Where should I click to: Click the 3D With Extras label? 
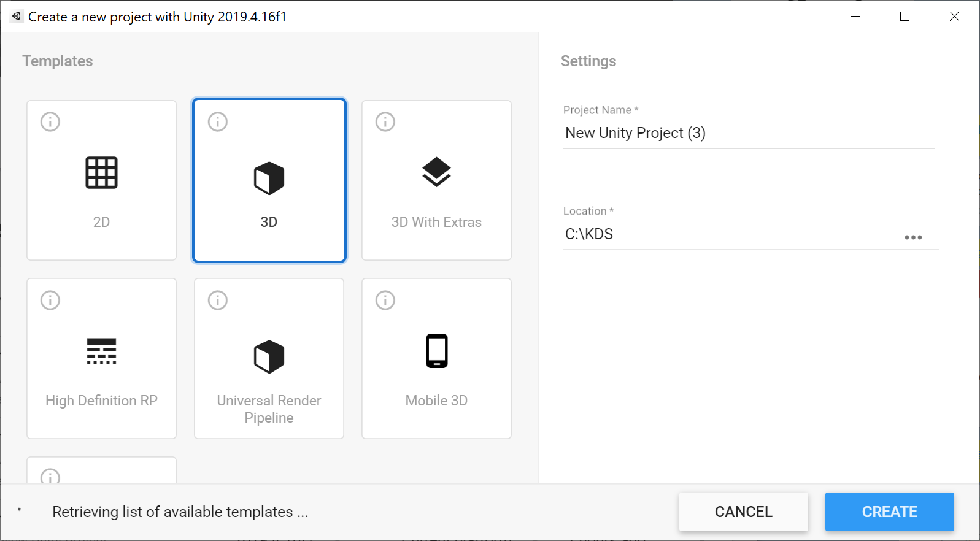[436, 222]
